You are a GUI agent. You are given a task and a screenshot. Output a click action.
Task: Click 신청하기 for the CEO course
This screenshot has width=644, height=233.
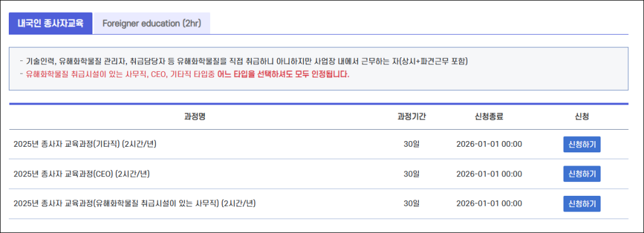pyautogui.click(x=582, y=174)
